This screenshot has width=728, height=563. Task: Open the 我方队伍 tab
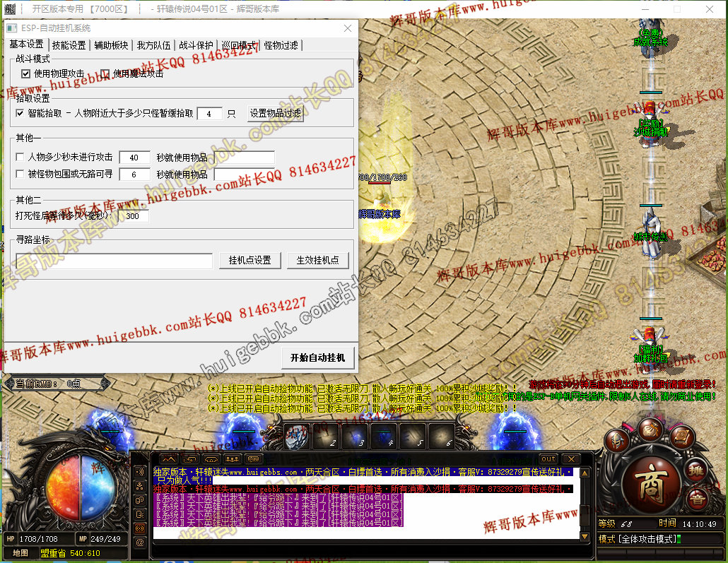point(153,45)
